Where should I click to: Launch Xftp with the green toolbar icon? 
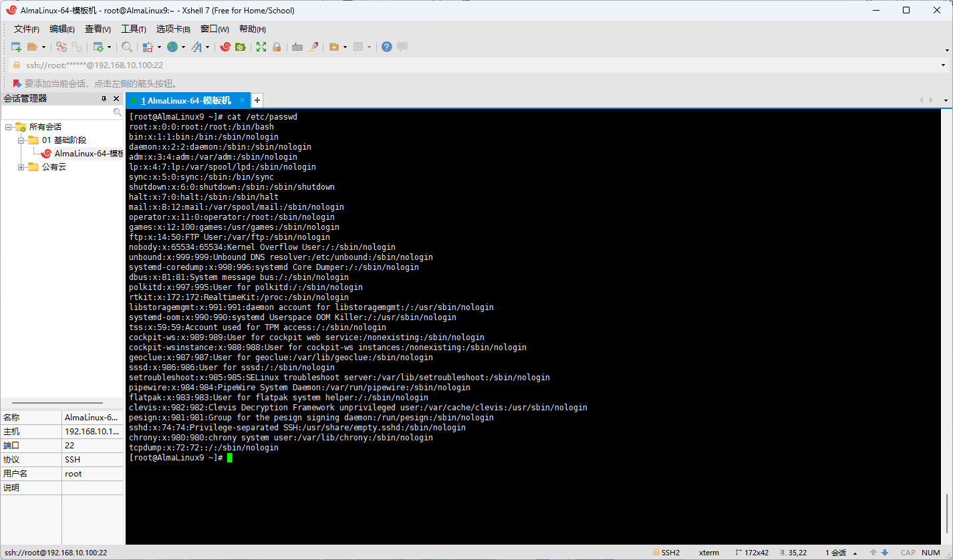tap(240, 47)
